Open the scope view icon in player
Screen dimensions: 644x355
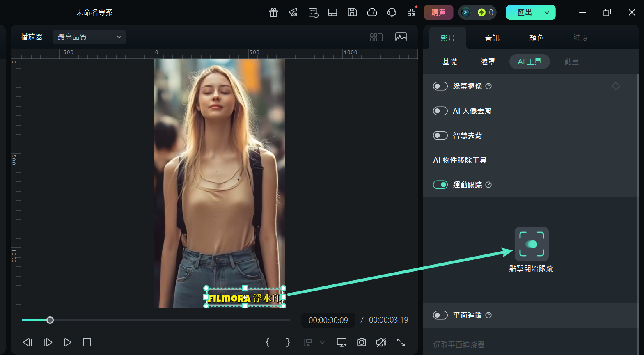click(401, 37)
